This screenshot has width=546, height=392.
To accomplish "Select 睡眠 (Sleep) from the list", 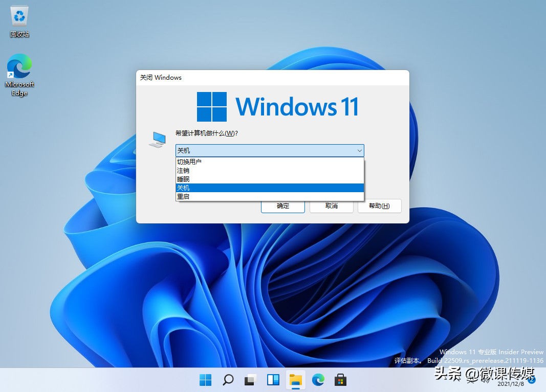I will [x=183, y=179].
